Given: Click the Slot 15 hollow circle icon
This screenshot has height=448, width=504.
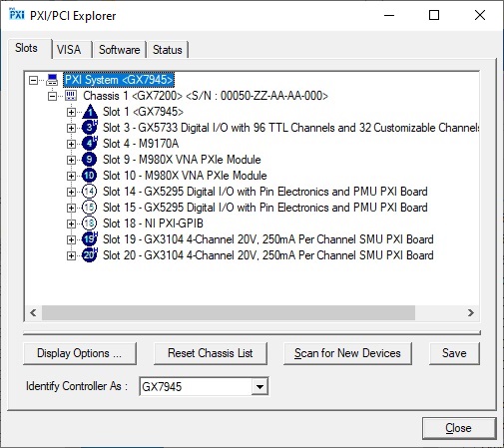Looking at the screenshot, I should click(89, 208).
